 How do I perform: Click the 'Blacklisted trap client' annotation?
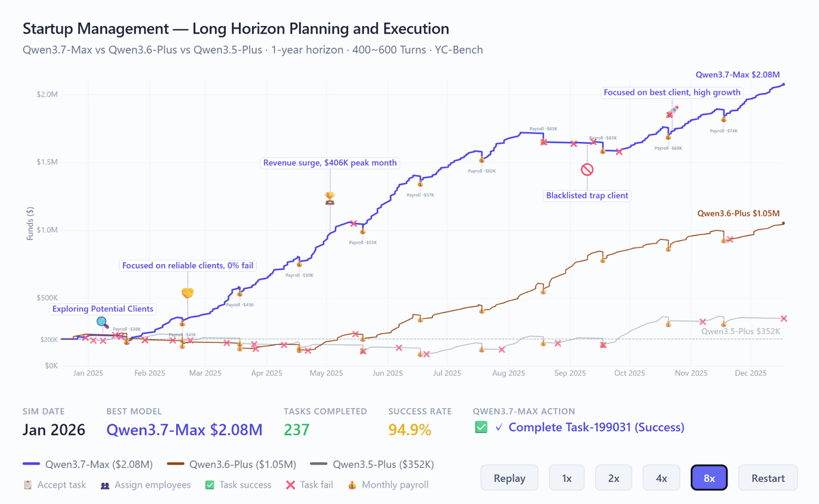pyautogui.click(x=587, y=196)
